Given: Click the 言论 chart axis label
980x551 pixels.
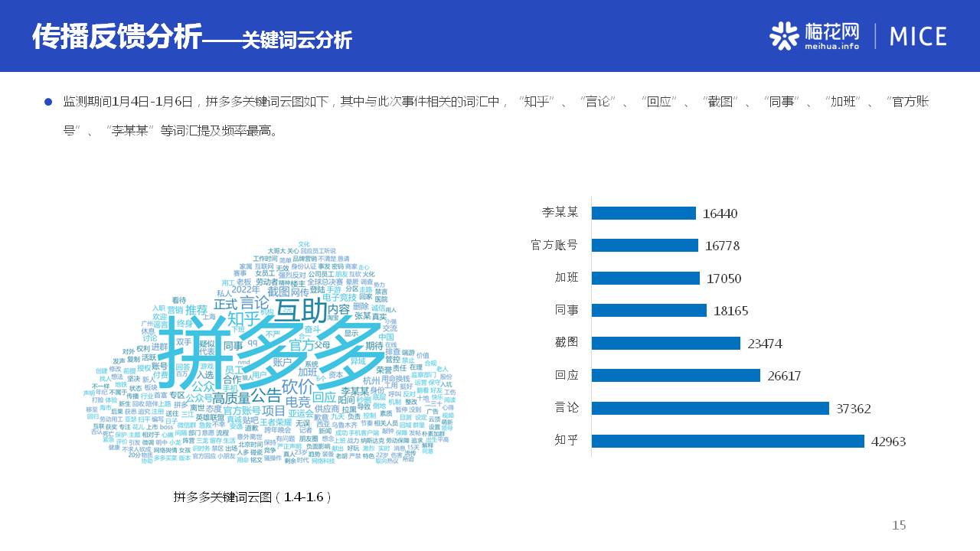Looking at the screenshot, I should (567, 408).
